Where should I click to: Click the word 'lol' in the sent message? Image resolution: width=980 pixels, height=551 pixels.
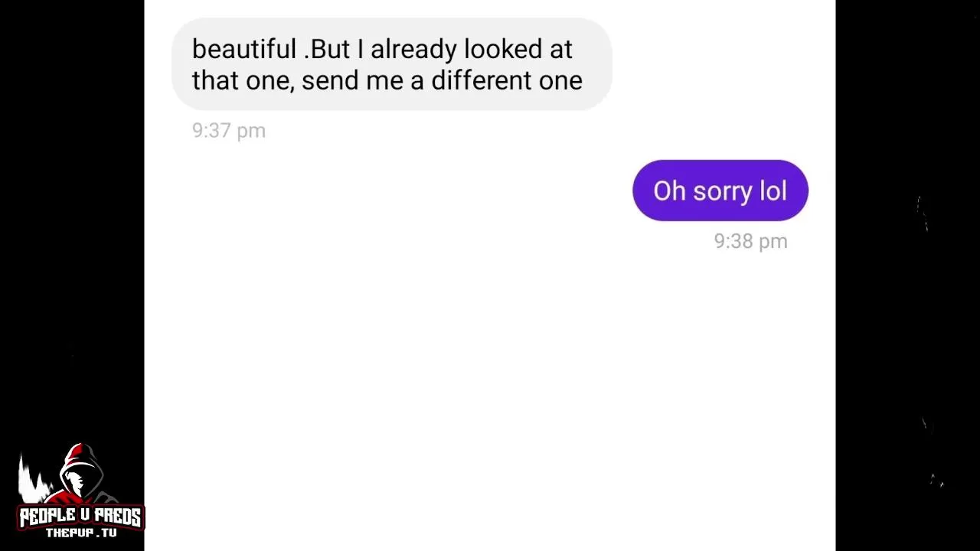pos(773,191)
